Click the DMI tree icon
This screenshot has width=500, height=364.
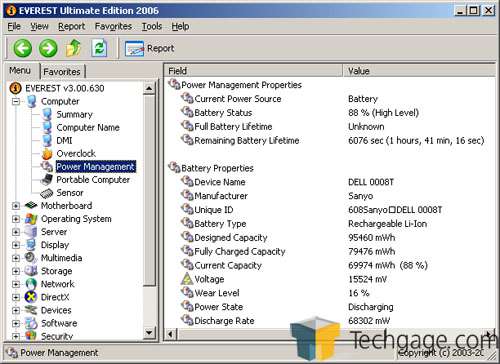pyautogui.click(x=47, y=140)
